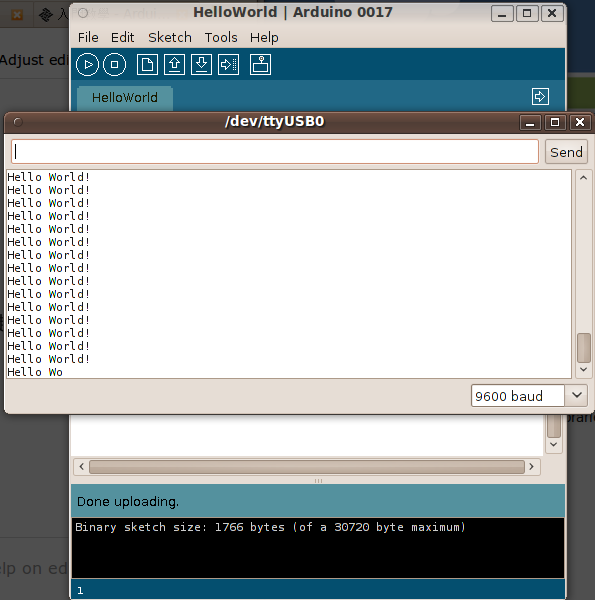Open the tab menu arrow icon
The height and width of the screenshot is (600, 595).
tap(540, 96)
